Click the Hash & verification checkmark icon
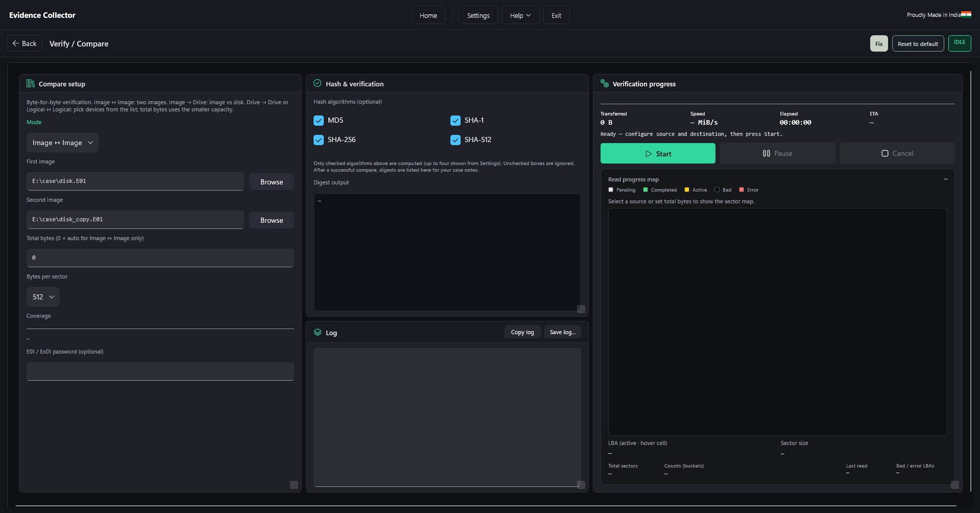This screenshot has width=980, height=513. [318, 83]
